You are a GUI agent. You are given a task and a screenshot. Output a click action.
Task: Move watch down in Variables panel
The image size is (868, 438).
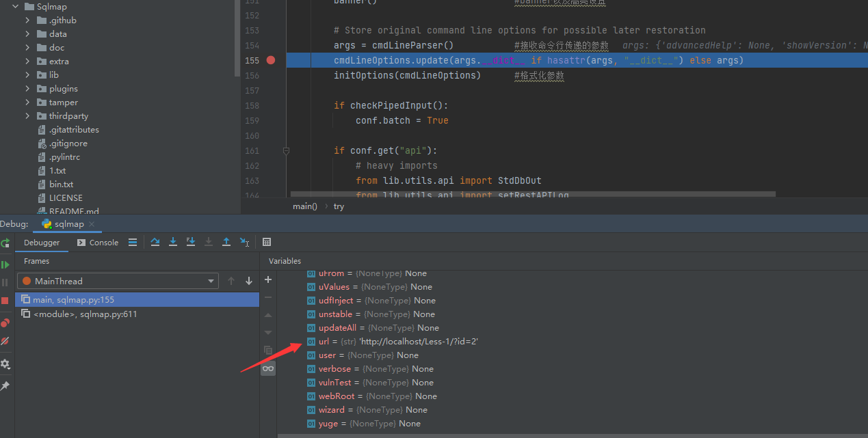point(268,333)
